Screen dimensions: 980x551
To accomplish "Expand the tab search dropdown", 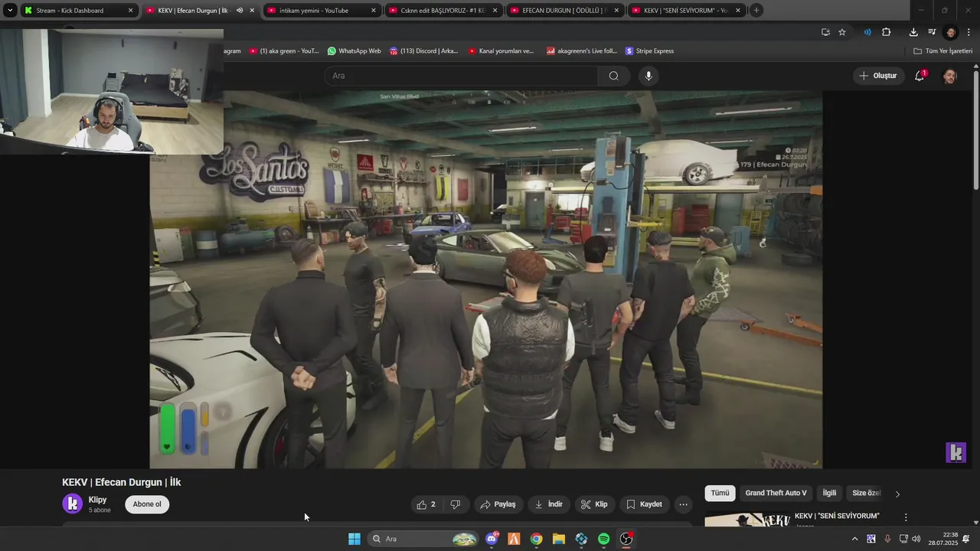I will pos(9,11).
